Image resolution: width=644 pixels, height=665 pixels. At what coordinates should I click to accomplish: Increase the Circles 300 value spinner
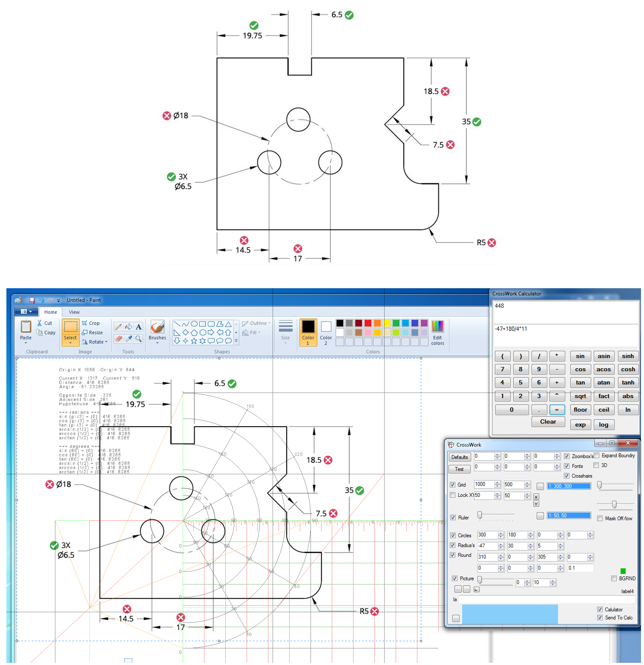501,533
